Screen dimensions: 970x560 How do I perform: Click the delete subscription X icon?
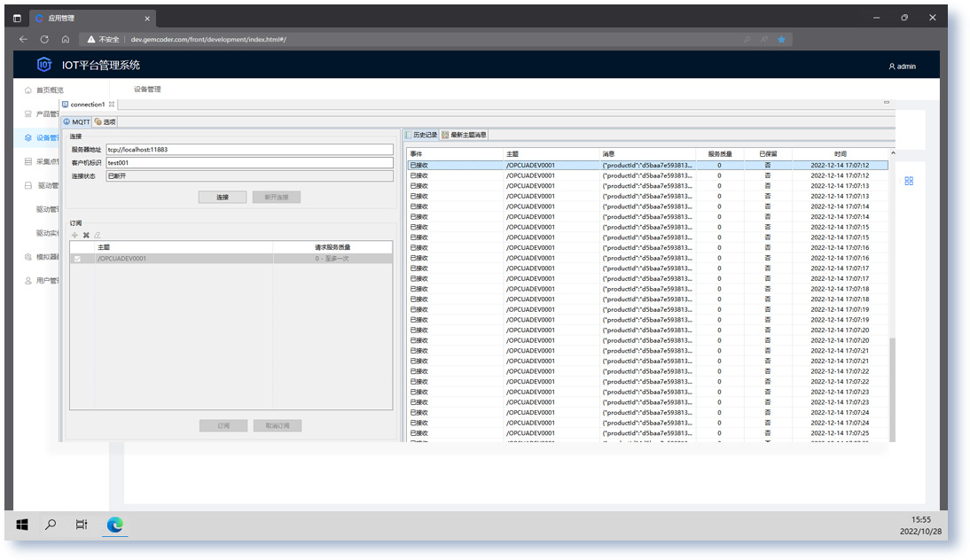86,235
